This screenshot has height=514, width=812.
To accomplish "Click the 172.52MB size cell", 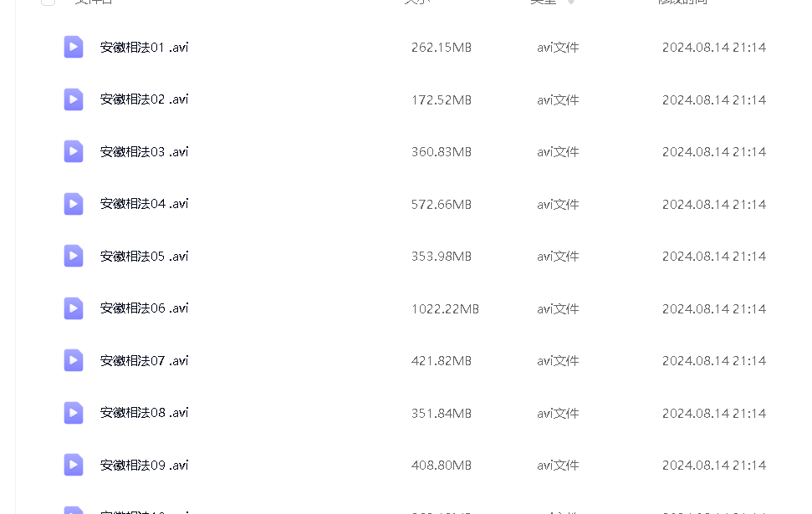I will (x=442, y=100).
